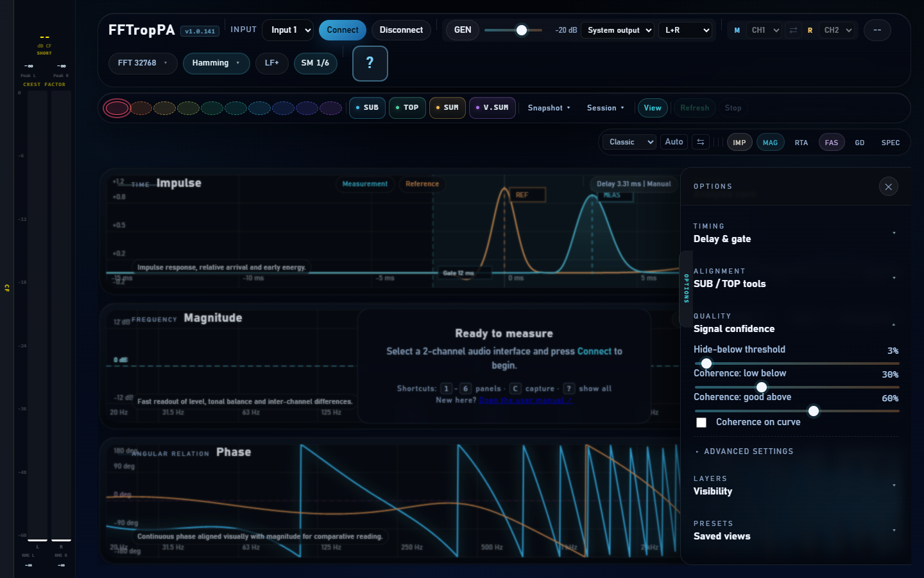
Task: Open the SM 1/6 smoothing selector
Action: (315, 63)
